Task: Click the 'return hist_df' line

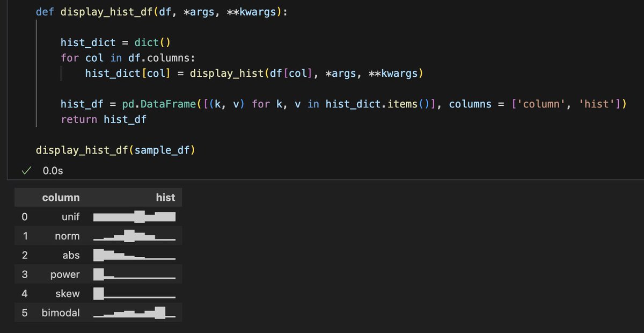Action: [104, 119]
